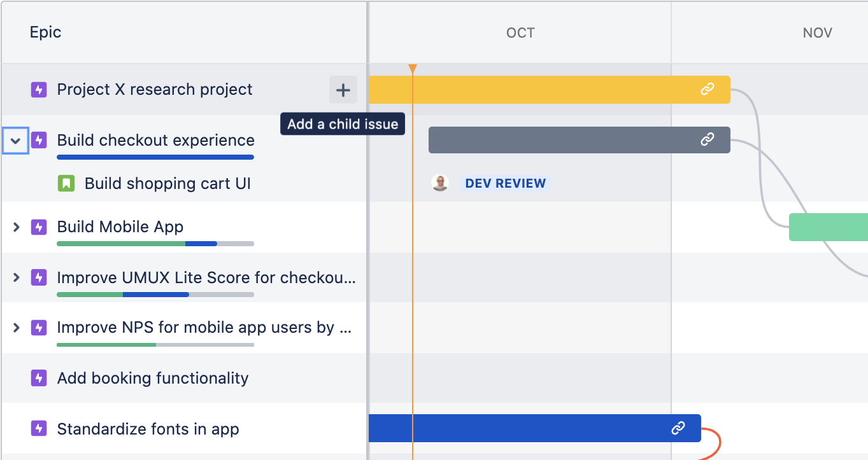
Task: Click the green story icon for Build shopping cart UI
Action: point(64,183)
